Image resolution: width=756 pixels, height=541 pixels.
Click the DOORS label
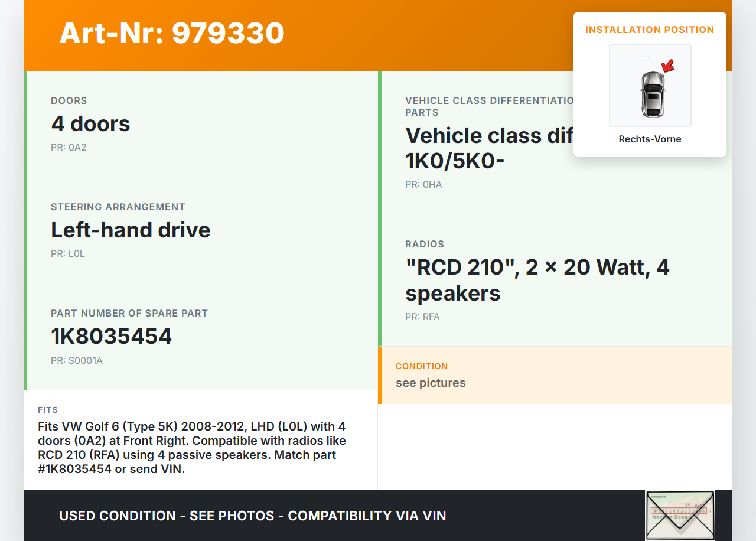tap(69, 100)
